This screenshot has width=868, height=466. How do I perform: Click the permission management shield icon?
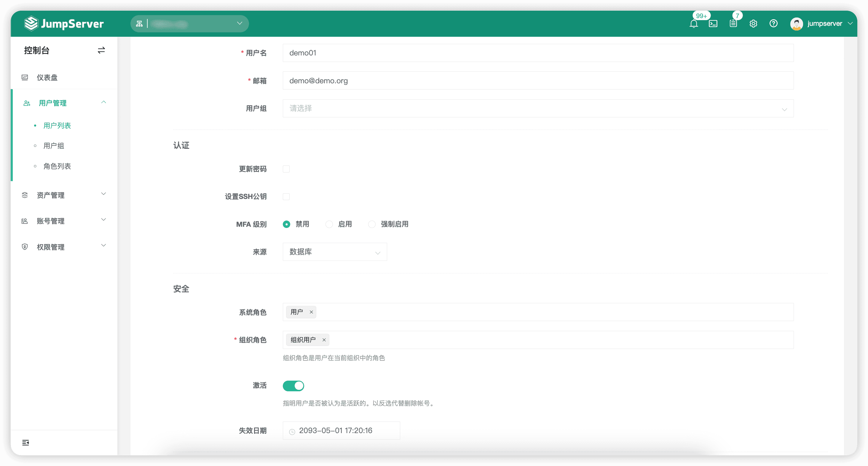coord(25,247)
